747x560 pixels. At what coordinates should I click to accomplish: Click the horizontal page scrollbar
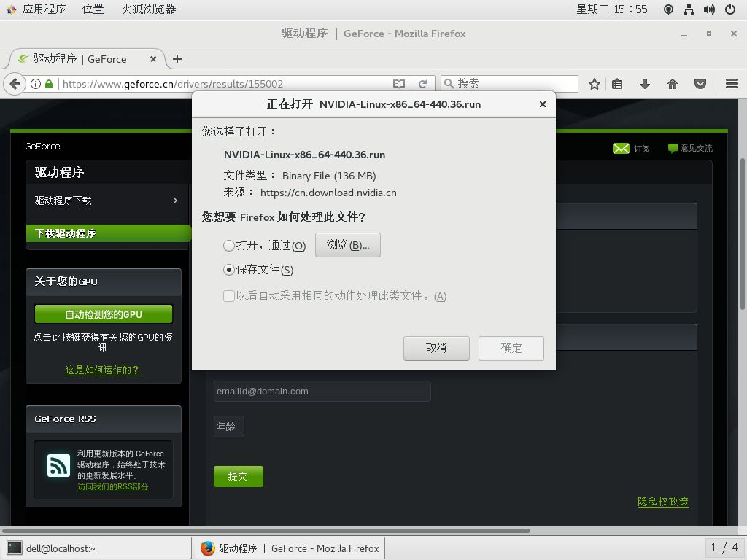[267, 531]
